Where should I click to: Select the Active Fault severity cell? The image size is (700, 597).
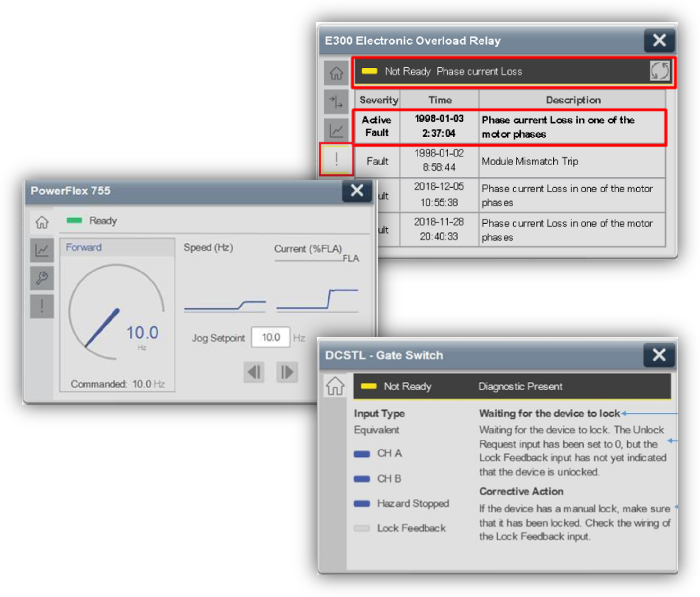tap(377, 127)
